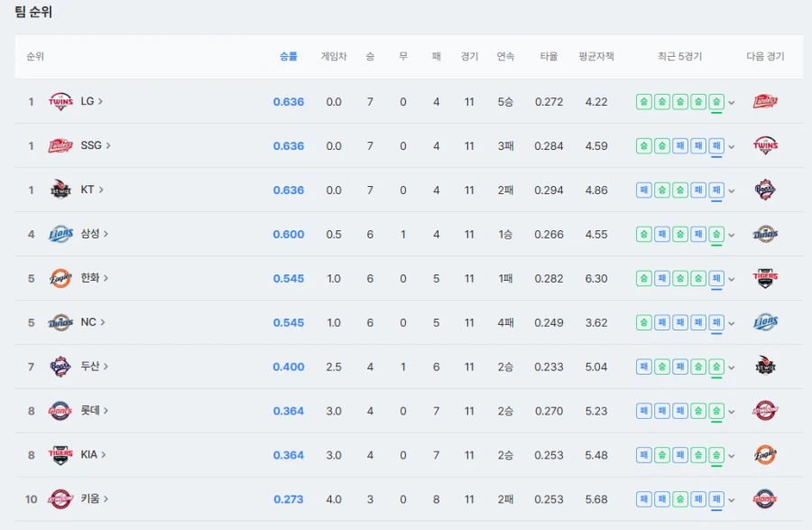Open next-game opponent logo in KIA row
This screenshot has height=530, width=812.
pyautogui.click(x=765, y=455)
